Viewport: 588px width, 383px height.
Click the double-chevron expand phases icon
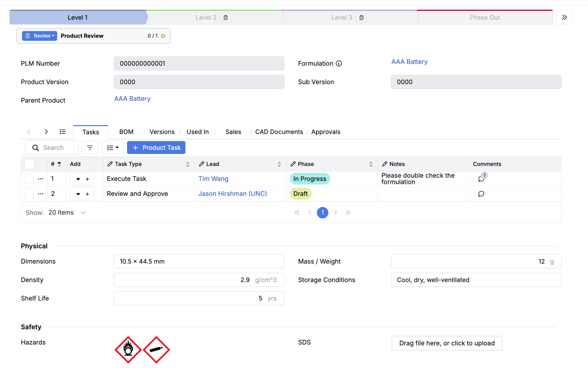[564, 17]
